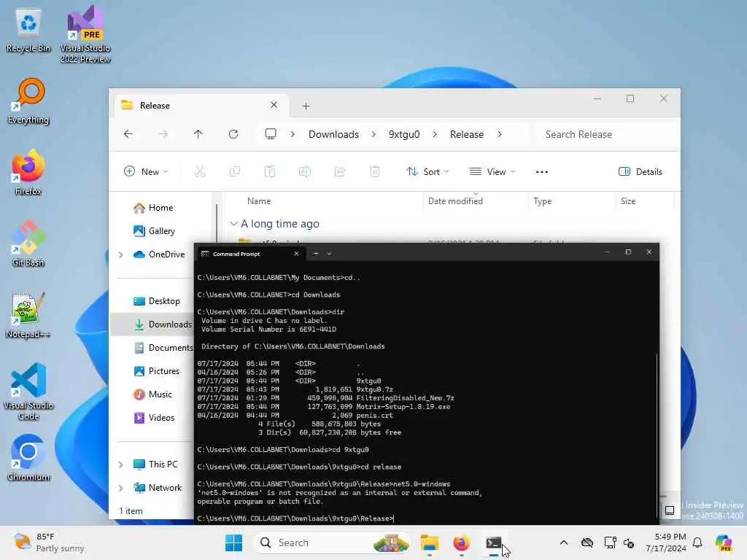Launch Visual Studio Code shortcut
The height and width of the screenshot is (560, 747).
28,392
